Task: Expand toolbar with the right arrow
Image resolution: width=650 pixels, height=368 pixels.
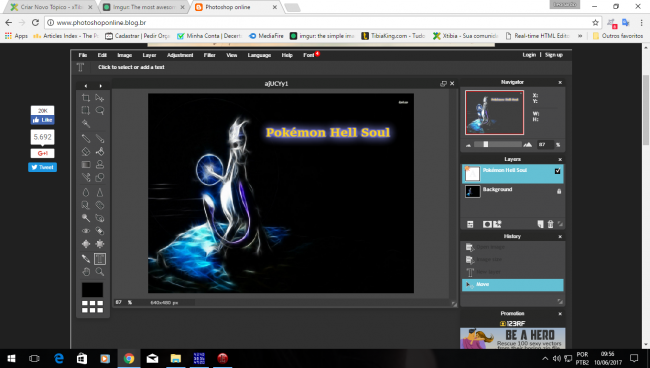Action: 100,86
